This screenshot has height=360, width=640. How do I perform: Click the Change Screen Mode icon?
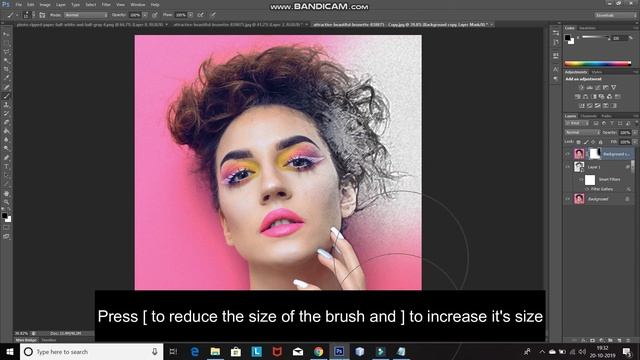tap(6, 236)
